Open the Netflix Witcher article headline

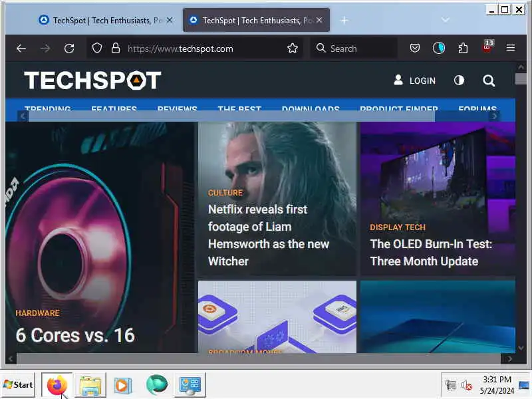(269, 235)
